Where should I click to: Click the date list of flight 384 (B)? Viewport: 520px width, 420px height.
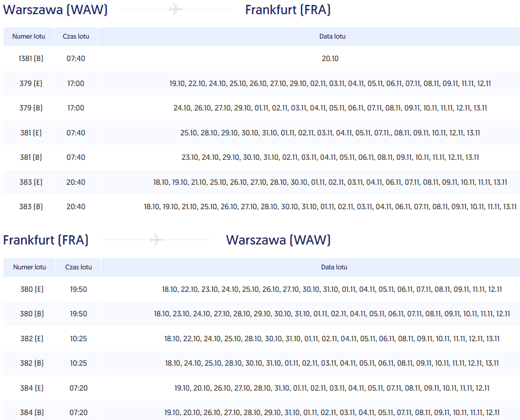point(332,413)
